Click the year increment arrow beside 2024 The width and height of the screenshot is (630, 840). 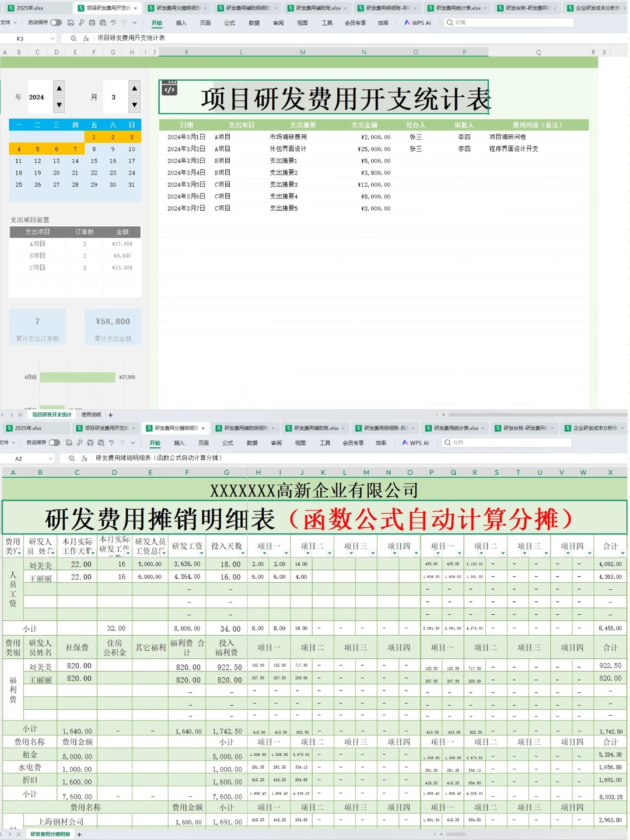[59, 89]
